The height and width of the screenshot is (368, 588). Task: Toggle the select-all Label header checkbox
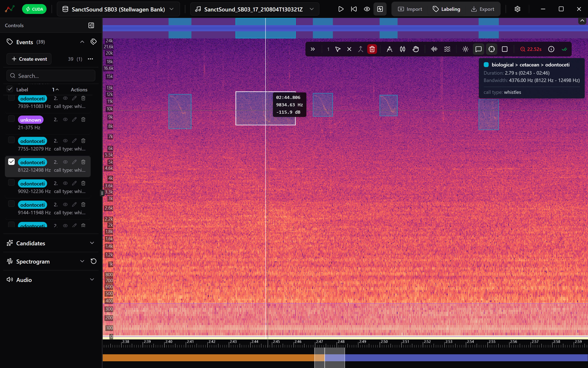10,89
